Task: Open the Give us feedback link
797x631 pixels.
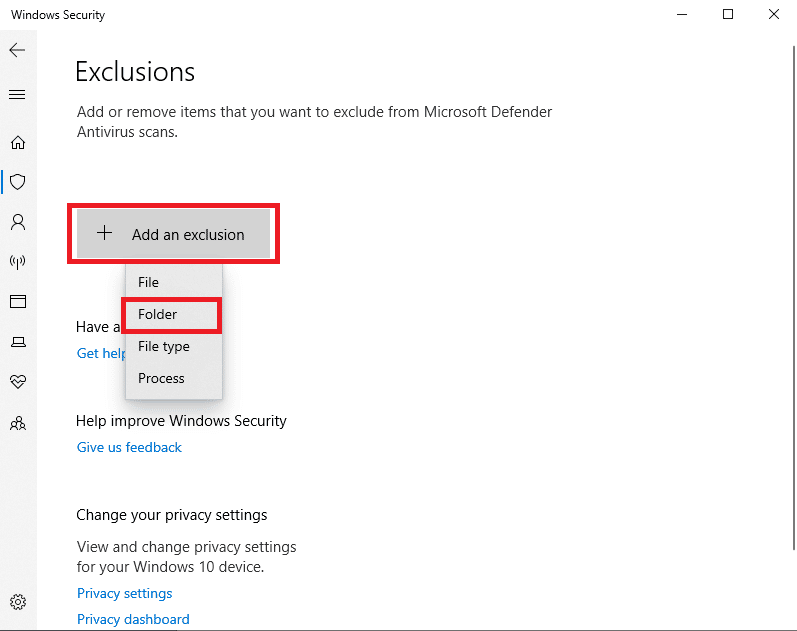Action: [x=129, y=447]
